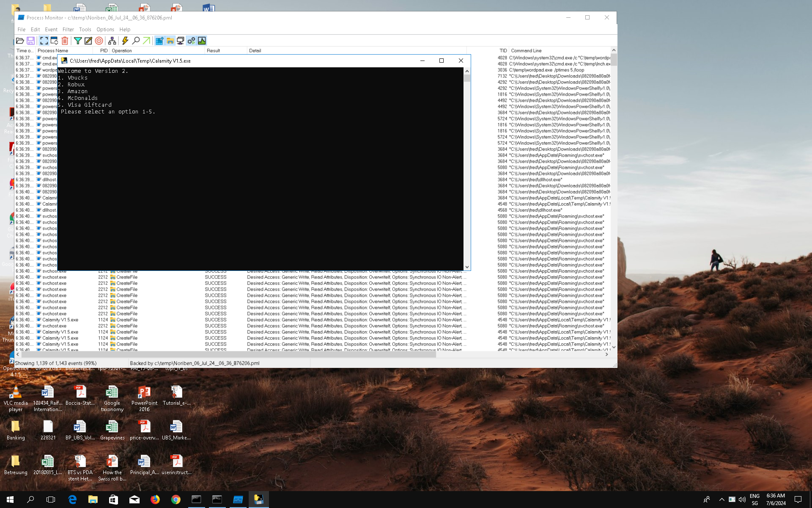Click the console window scrollbar down arrow

coord(467,267)
